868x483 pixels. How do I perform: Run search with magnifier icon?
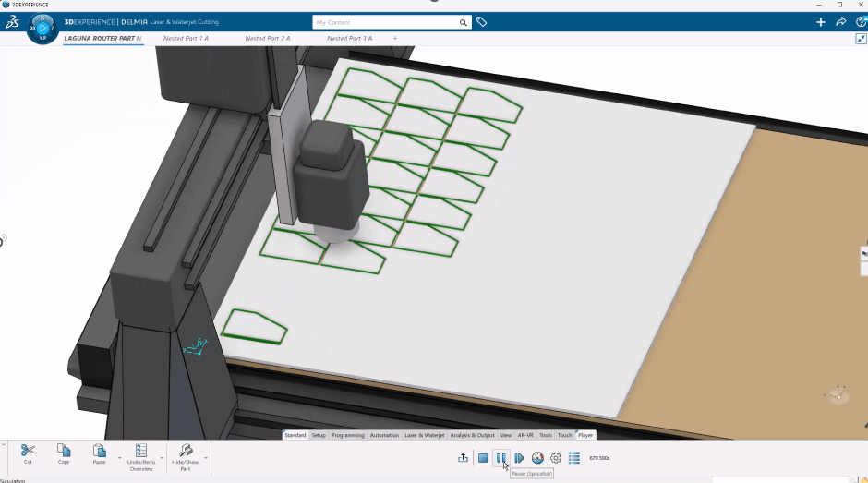point(463,23)
